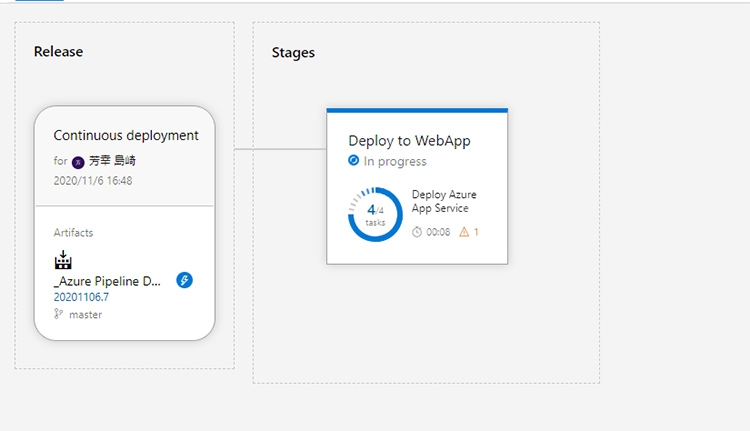Screen dimensions: 750x431
Task: Open the _Azure Pipeline D... artifact name
Action: click(107, 281)
